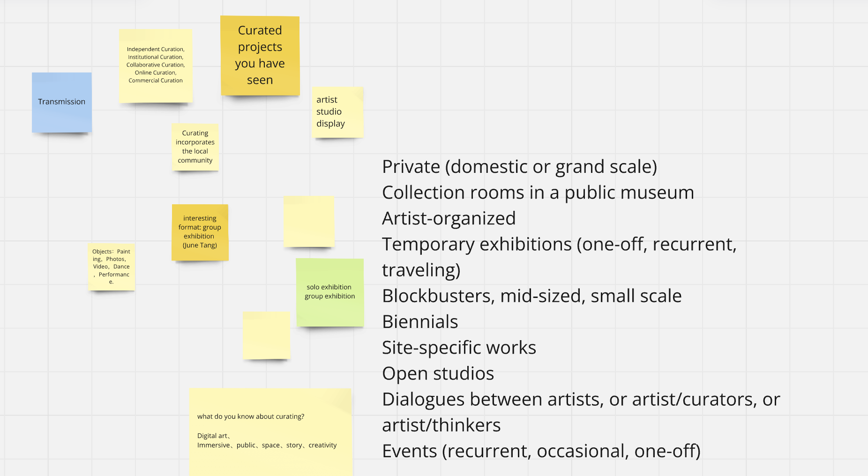Click the empty yellow note below the green note
This screenshot has height=476, width=868.
266,335
